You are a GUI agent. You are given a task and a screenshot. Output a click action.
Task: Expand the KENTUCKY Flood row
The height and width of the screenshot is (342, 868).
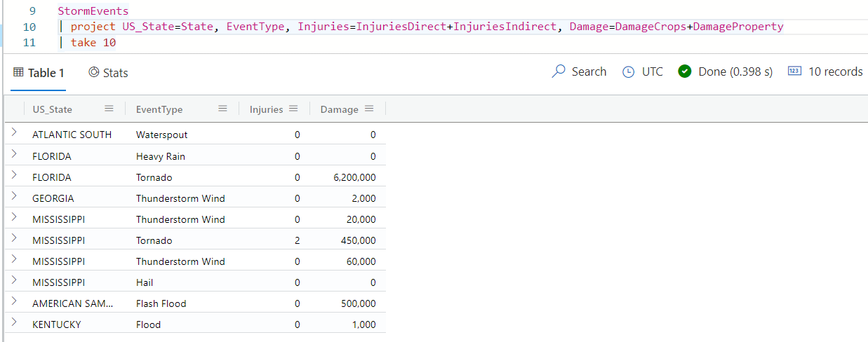(14, 323)
